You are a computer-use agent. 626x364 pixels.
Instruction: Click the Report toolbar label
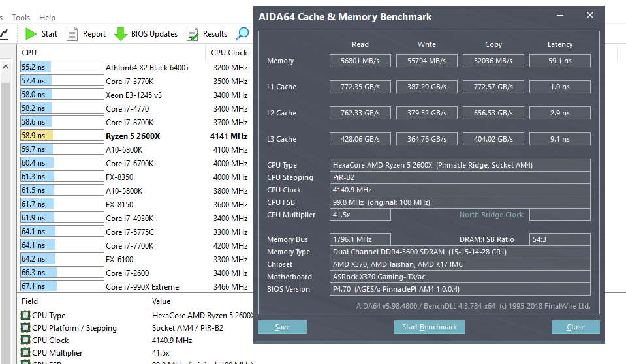[94, 34]
